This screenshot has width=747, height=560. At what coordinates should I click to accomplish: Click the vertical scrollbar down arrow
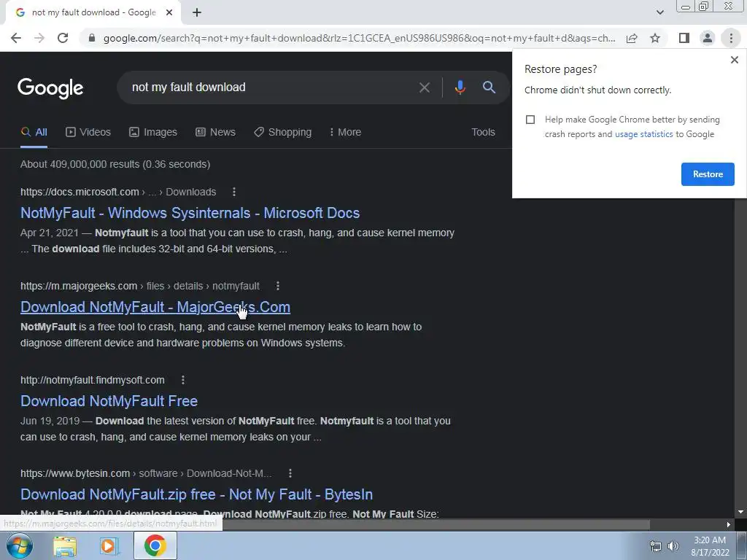(x=740, y=513)
